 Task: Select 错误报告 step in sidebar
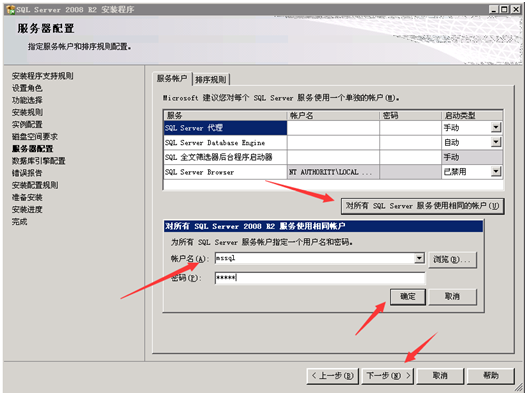coord(27,173)
